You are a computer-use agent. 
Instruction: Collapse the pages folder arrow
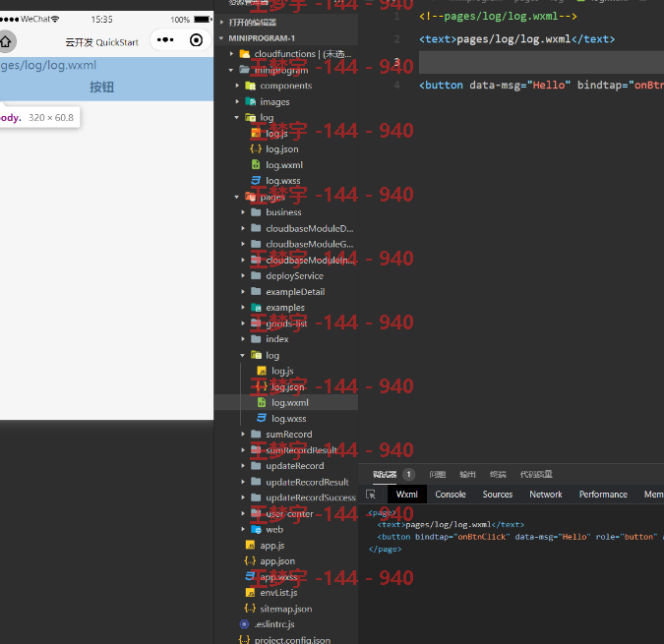coord(237,197)
